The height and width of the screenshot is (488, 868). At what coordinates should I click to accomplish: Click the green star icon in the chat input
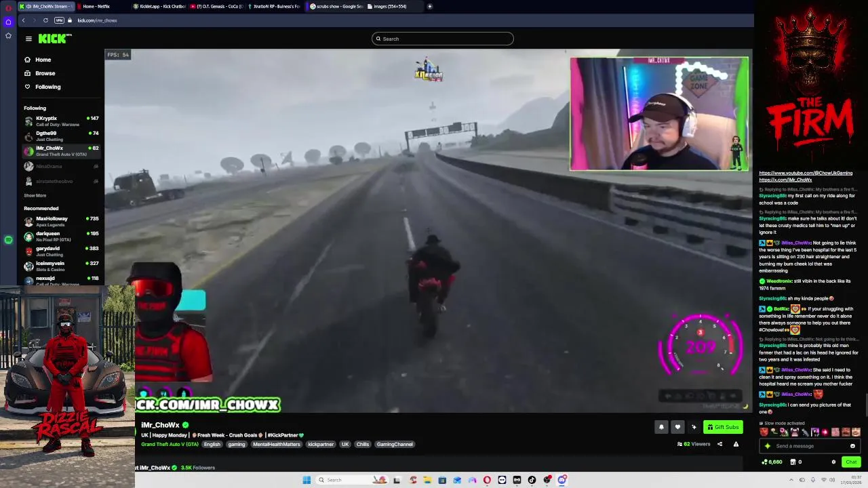coord(768,446)
